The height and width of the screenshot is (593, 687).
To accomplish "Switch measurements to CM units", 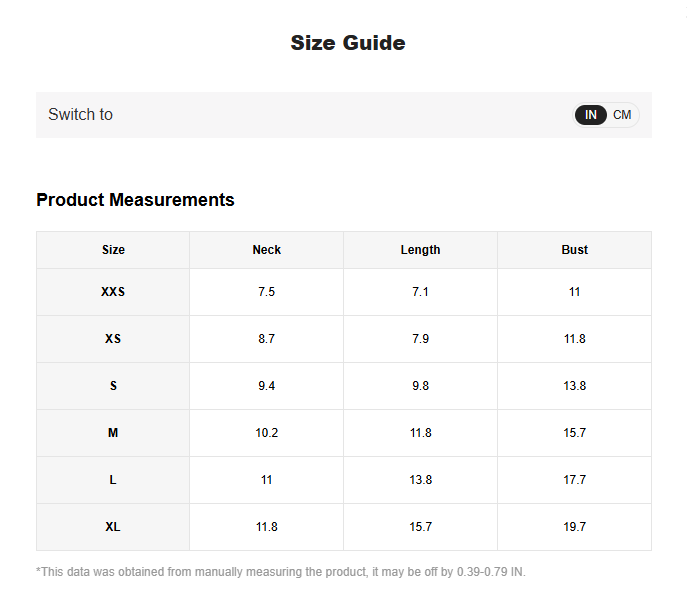I will 622,115.
